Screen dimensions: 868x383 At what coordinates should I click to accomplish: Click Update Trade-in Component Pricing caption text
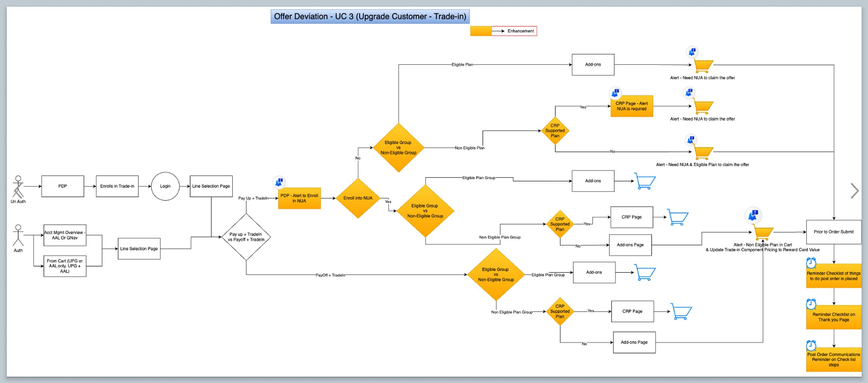[763, 250]
